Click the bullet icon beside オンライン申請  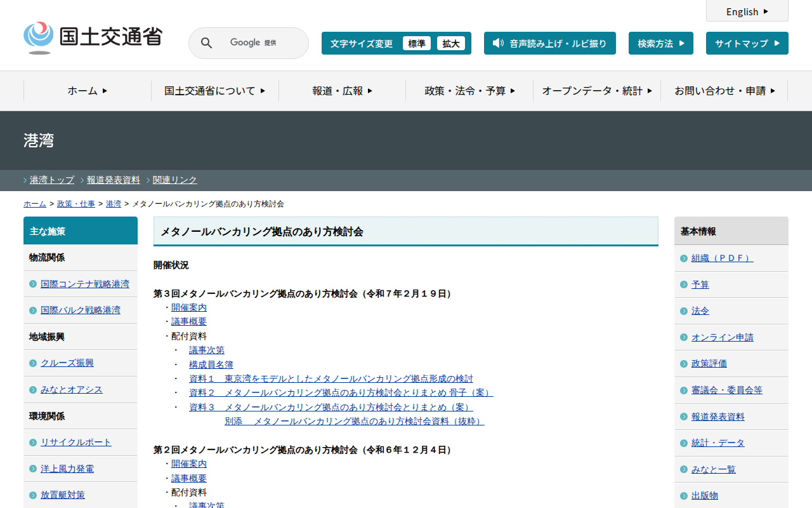tap(683, 338)
